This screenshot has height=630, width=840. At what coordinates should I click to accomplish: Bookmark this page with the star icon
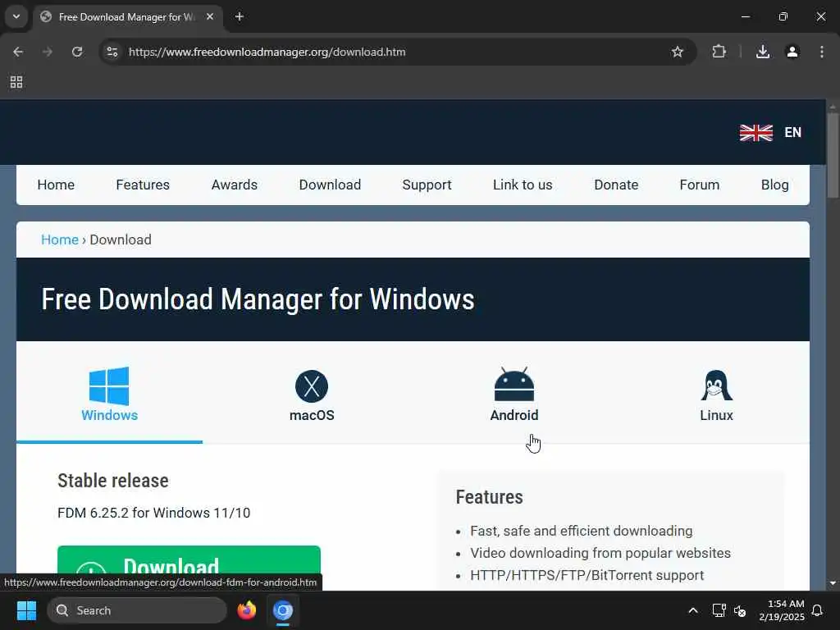coord(677,52)
